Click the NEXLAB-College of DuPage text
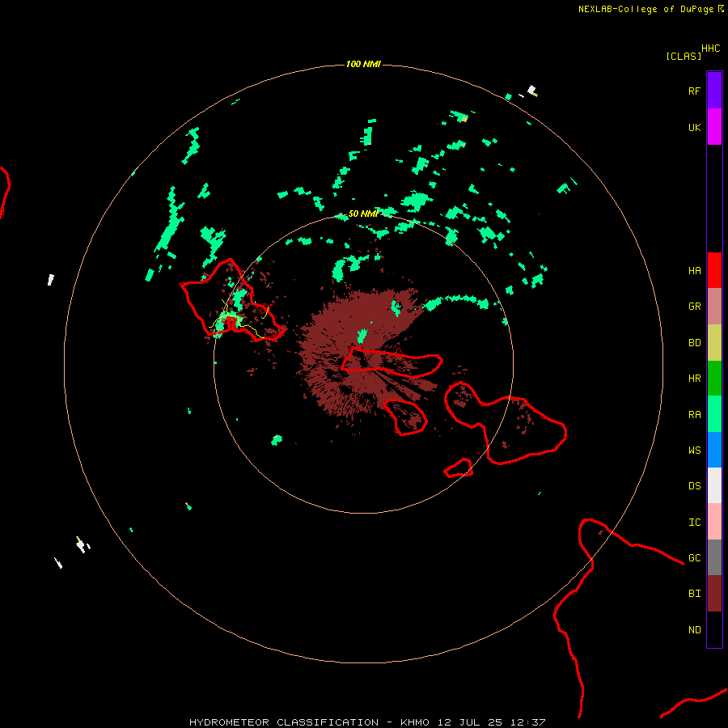This screenshot has height=728, width=728. [645, 9]
